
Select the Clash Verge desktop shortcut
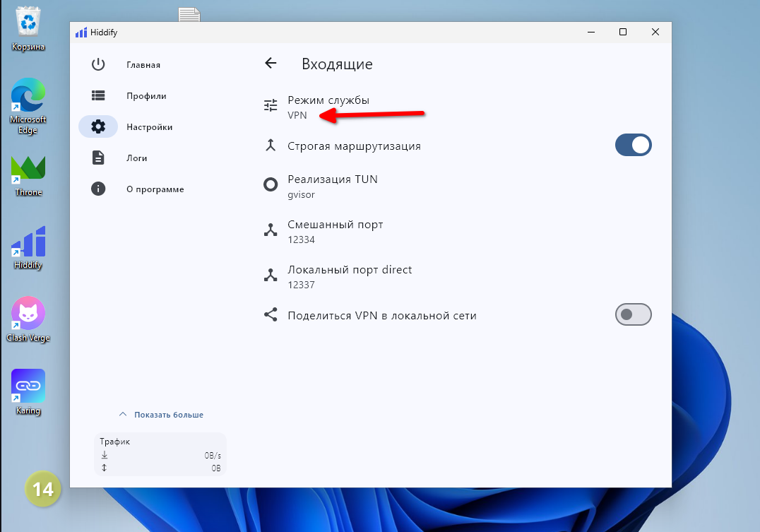coord(28,319)
